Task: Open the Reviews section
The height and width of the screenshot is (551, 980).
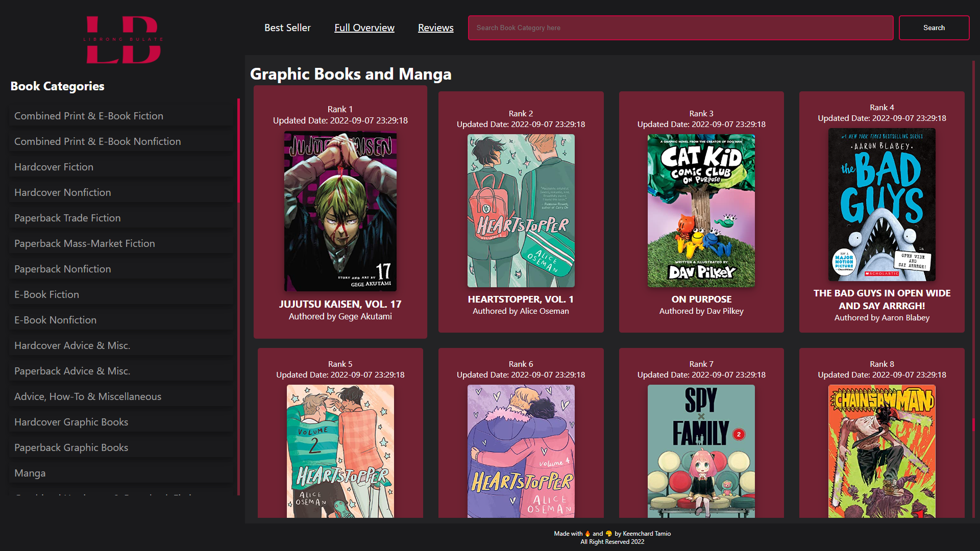Action: (x=435, y=28)
